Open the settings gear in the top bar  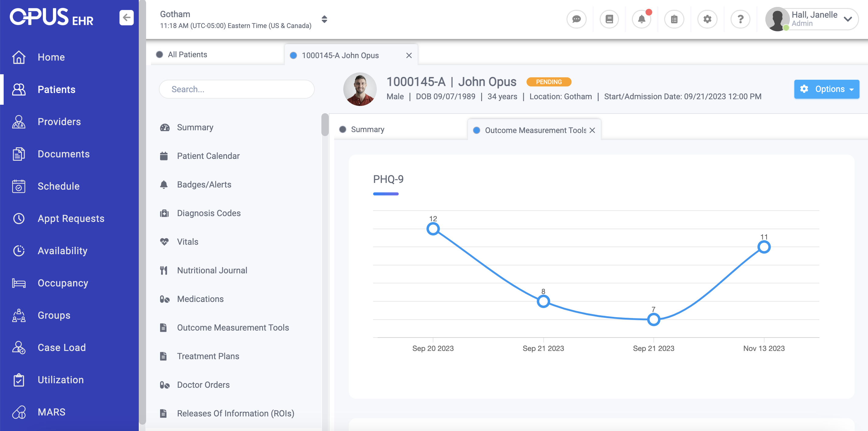[707, 19]
